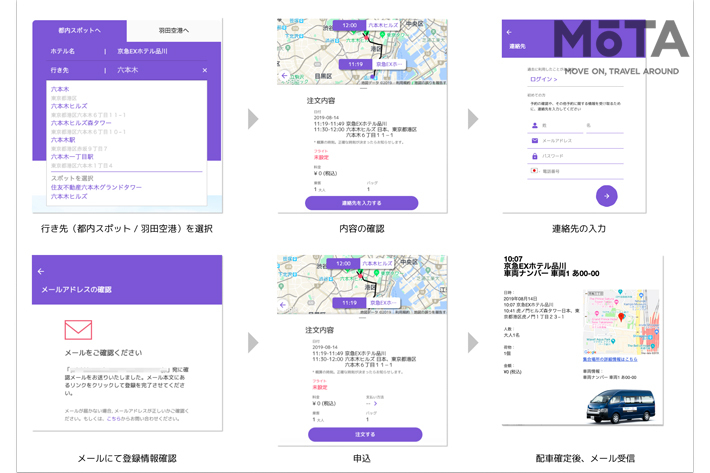Click the 11:19 京急EX marker on the 内容の確認 map
The height and width of the screenshot is (473, 710).
click(x=372, y=64)
